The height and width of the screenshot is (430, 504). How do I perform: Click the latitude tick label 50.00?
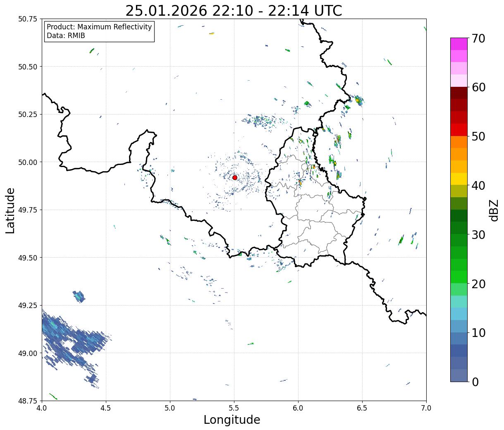coord(28,162)
